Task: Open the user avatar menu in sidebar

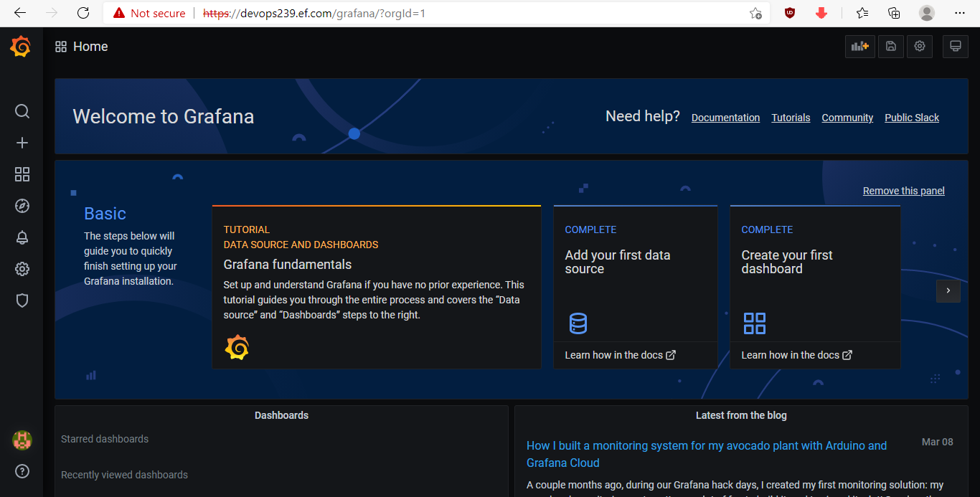Action: coord(22,440)
